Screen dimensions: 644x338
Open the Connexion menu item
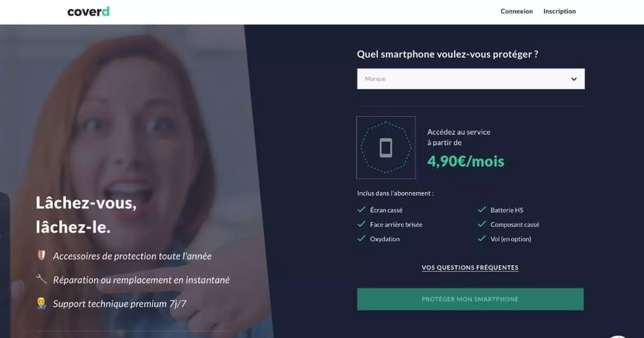click(x=517, y=12)
